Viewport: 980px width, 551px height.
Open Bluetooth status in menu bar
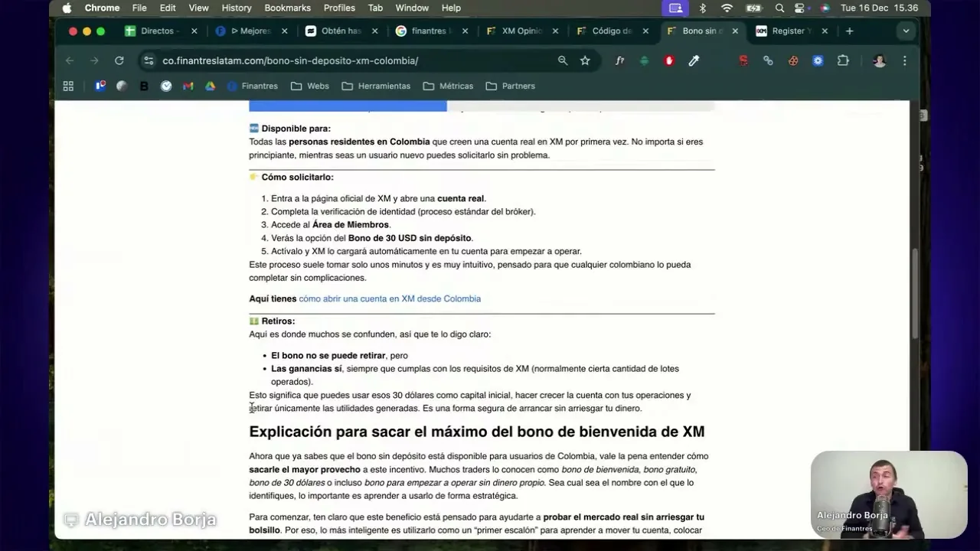[x=702, y=8]
